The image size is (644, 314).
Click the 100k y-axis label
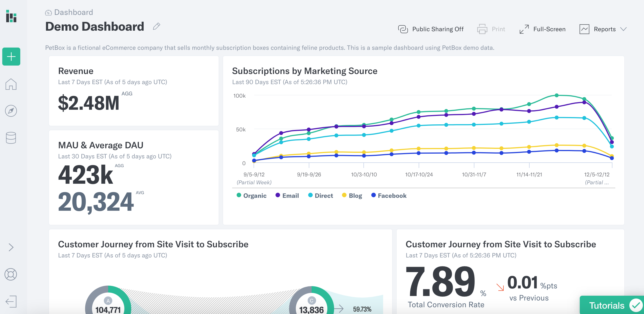coord(239,96)
